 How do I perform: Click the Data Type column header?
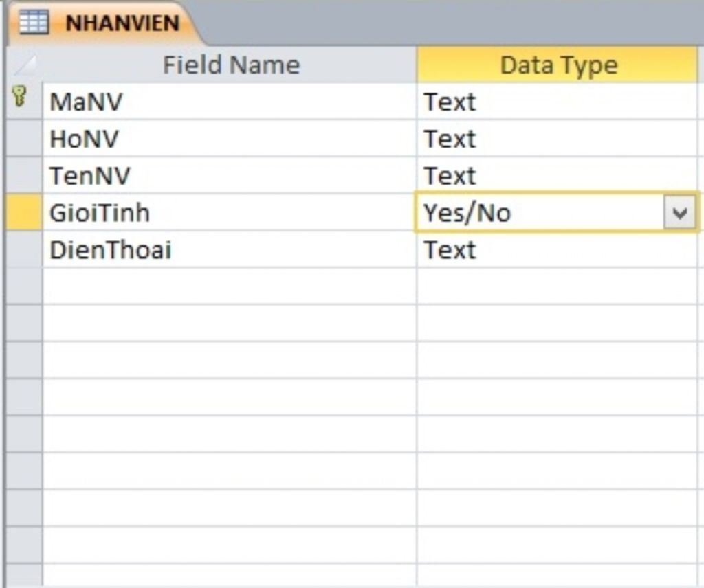click(558, 65)
